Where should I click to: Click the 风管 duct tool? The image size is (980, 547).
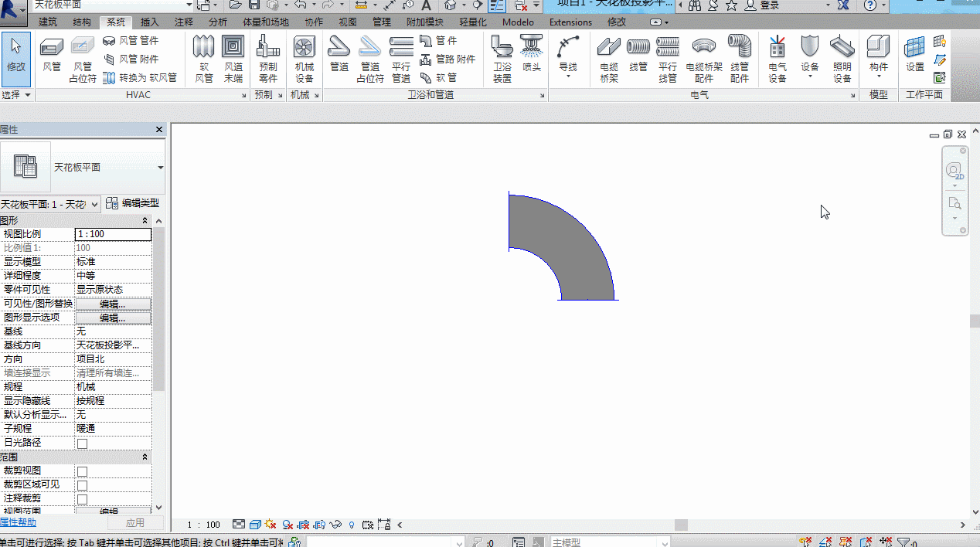(52, 55)
